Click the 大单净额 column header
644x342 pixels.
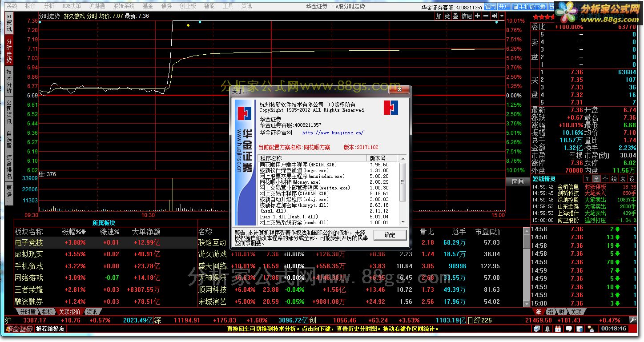click(x=146, y=232)
